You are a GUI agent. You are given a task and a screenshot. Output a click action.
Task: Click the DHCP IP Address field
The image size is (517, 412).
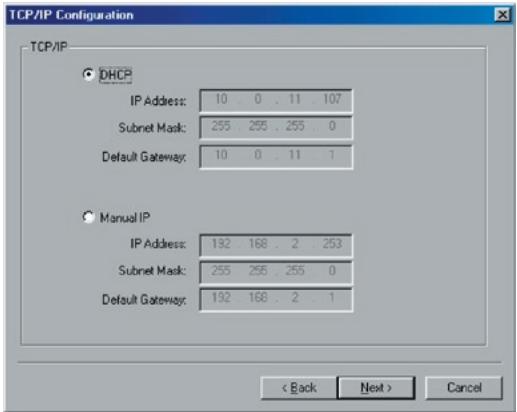tap(276, 100)
